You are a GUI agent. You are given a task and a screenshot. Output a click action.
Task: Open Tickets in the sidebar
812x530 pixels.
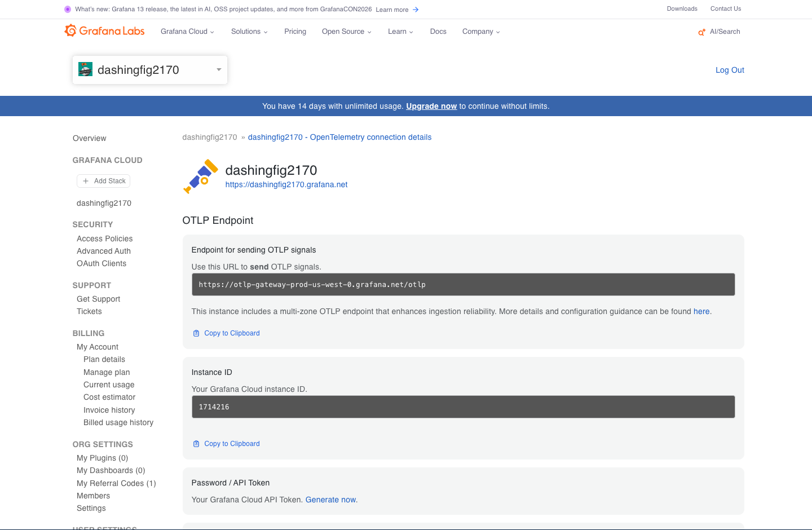click(89, 311)
